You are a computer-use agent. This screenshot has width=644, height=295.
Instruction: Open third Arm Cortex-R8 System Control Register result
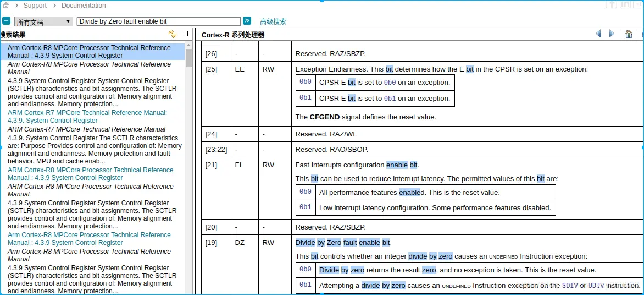coord(89,239)
